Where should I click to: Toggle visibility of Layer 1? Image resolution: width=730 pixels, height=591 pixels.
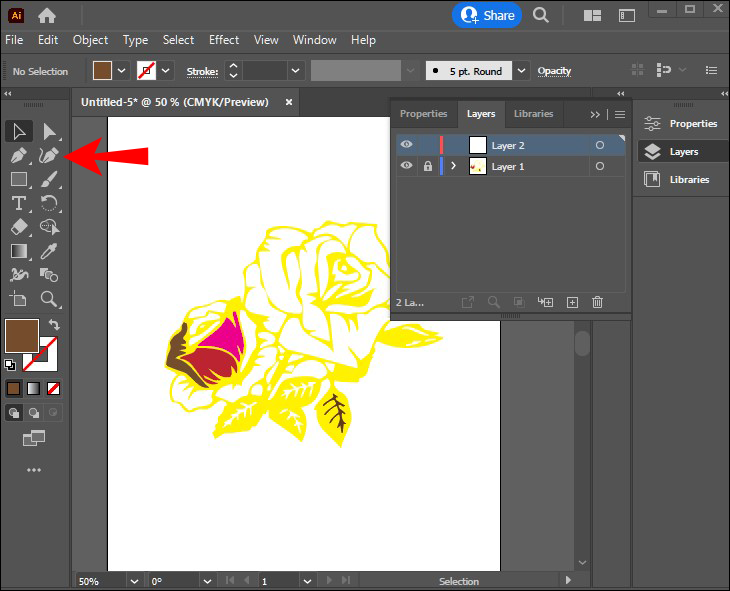point(406,166)
